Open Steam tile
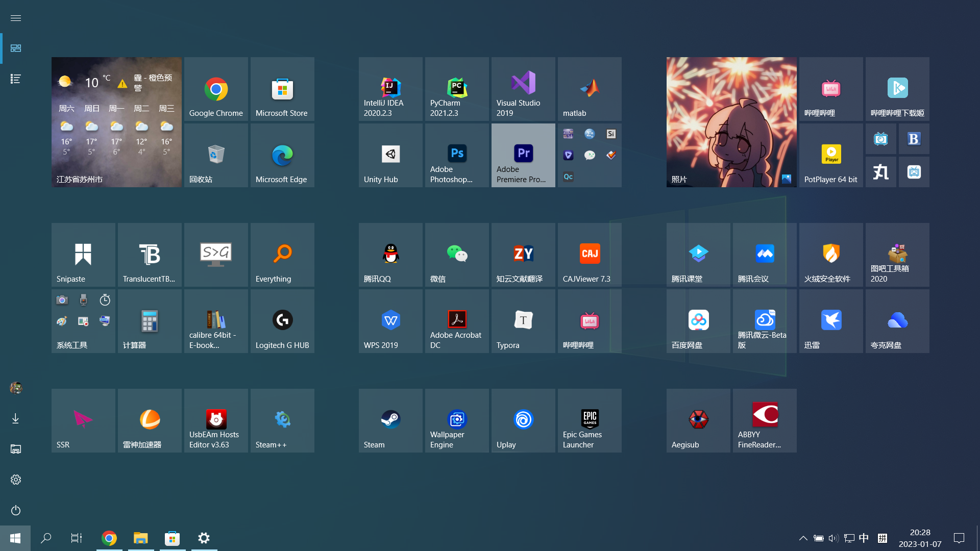Viewport: 980px width, 551px height. [x=390, y=421]
